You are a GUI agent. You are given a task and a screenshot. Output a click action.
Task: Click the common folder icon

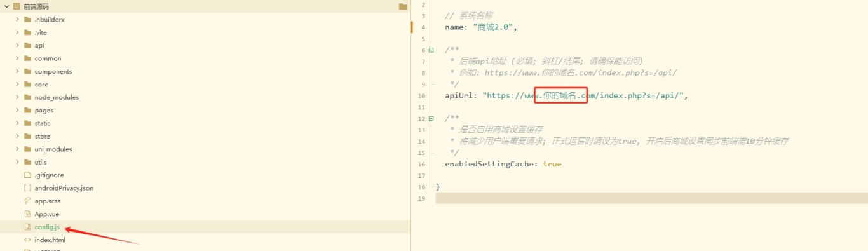(x=27, y=58)
